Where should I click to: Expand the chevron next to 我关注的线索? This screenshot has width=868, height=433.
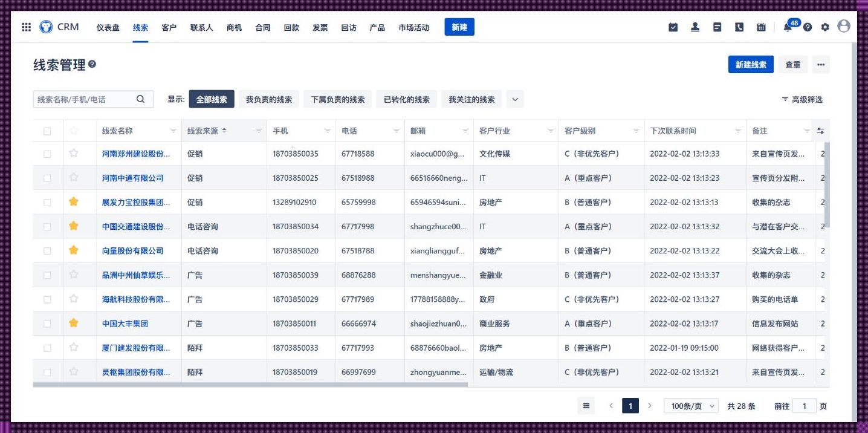coord(514,99)
